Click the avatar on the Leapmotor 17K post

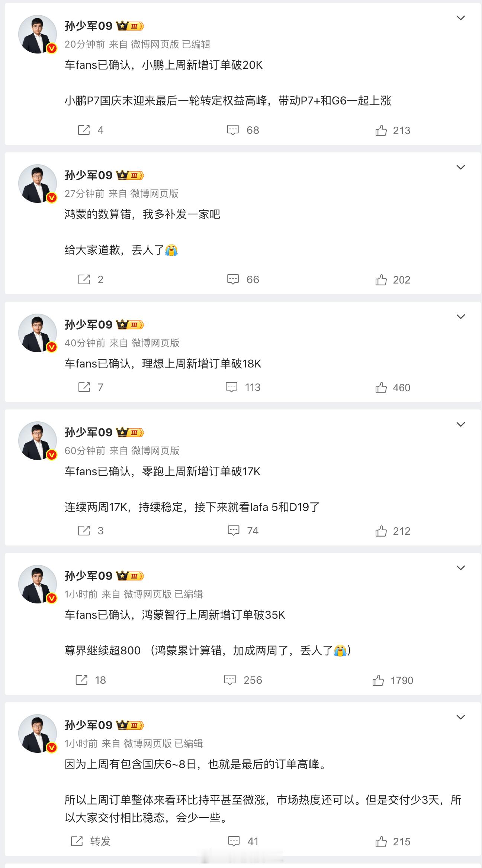click(38, 441)
